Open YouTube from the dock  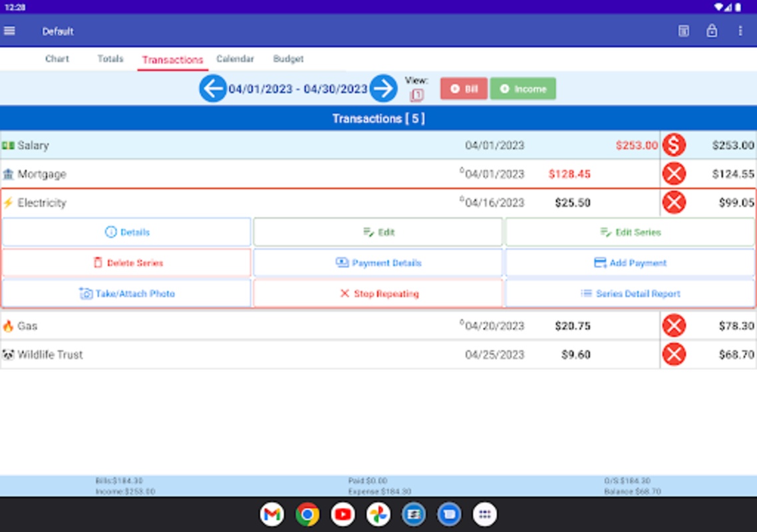click(343, 515)
